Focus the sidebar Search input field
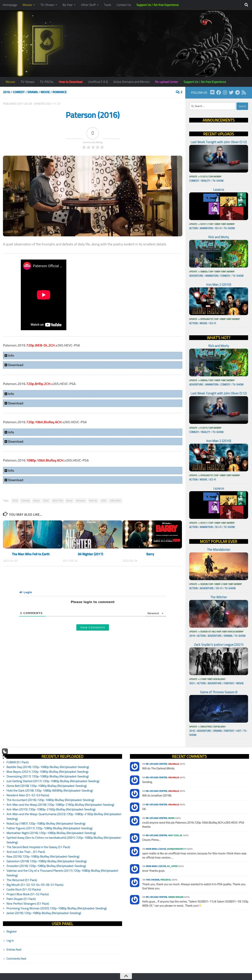Screen dimensions: 252x980 click(x=213, y=106)
